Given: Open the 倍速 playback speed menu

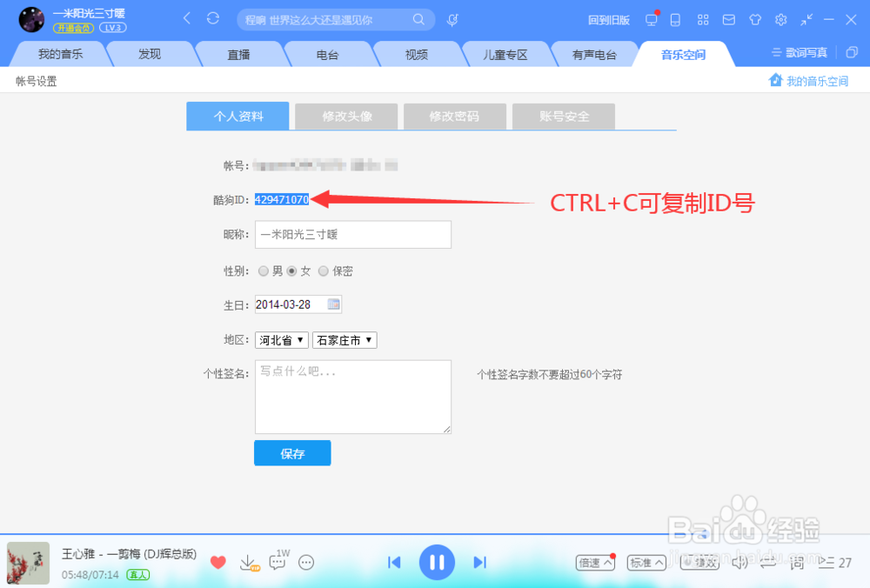Looking at the screenshot, I should click(x=595, y=563).
